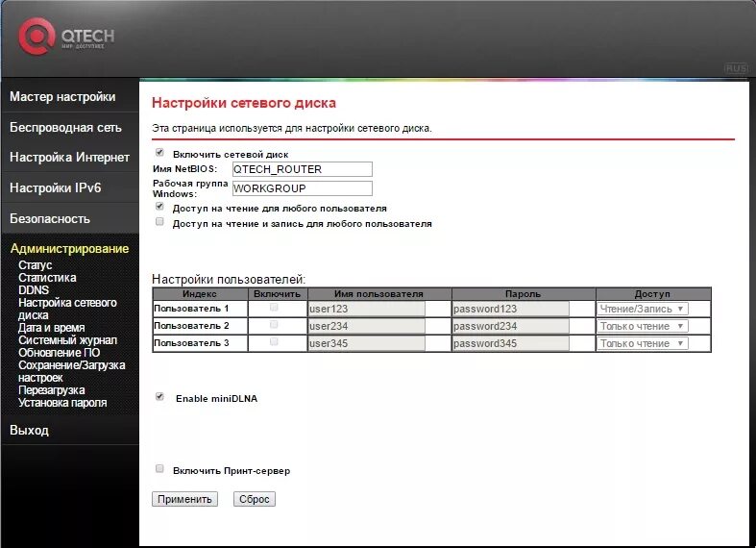The width and height of the screenshot is (756, 548).
Task: Toggle read access for any user checkbox
Action: [x=159, y=207]
